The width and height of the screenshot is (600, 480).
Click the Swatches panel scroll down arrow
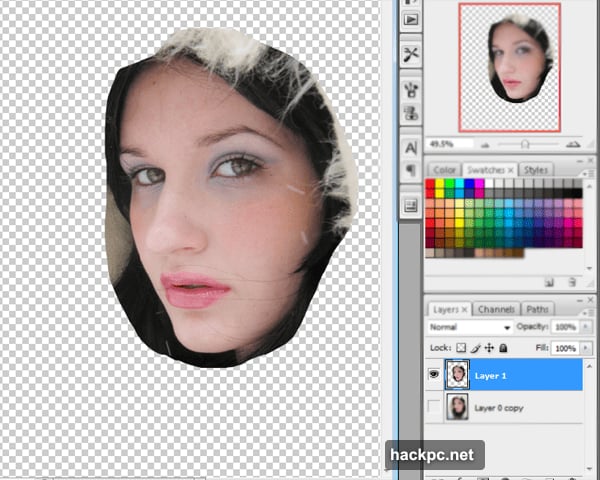click(590, 268)
